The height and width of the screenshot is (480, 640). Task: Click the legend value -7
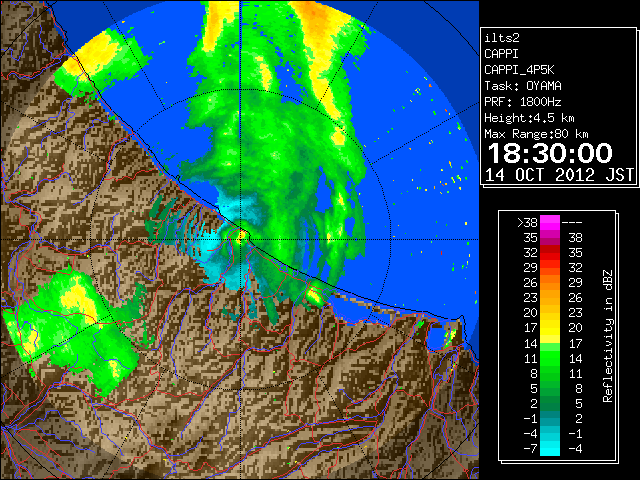click(530, 449)
